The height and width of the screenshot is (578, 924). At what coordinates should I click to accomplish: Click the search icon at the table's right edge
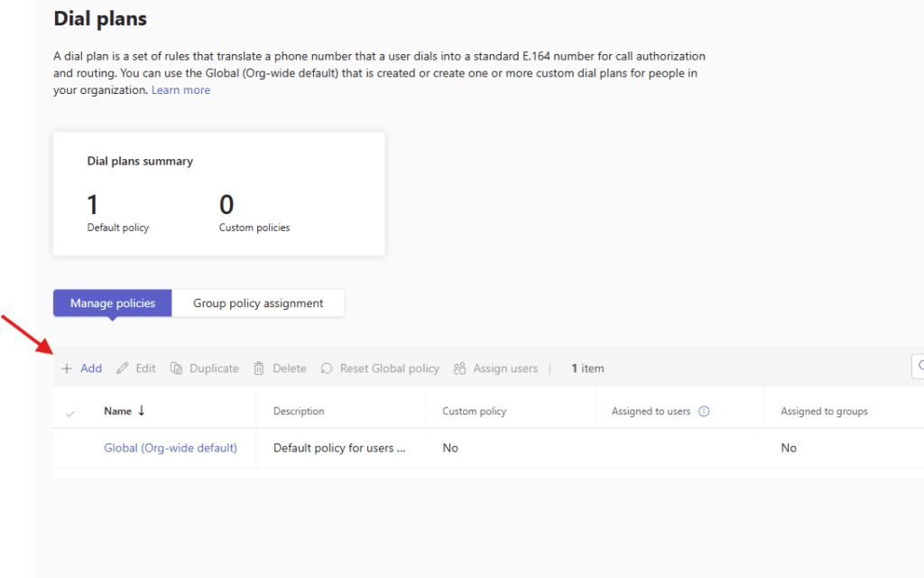[919, 367]
